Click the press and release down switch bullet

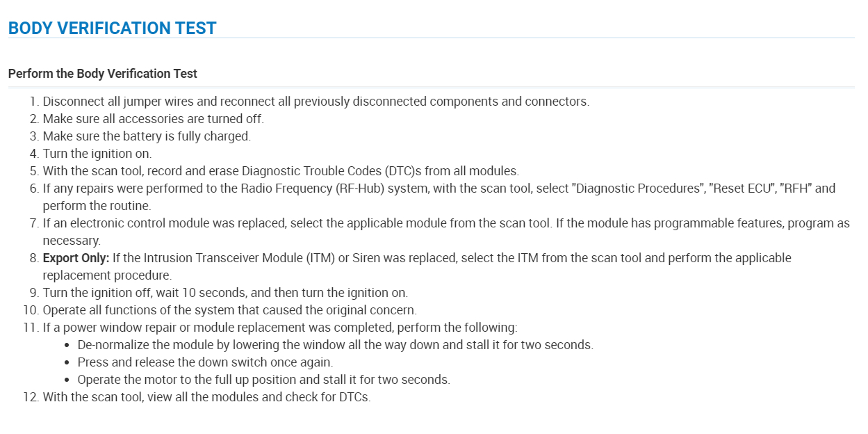point(205,362)
